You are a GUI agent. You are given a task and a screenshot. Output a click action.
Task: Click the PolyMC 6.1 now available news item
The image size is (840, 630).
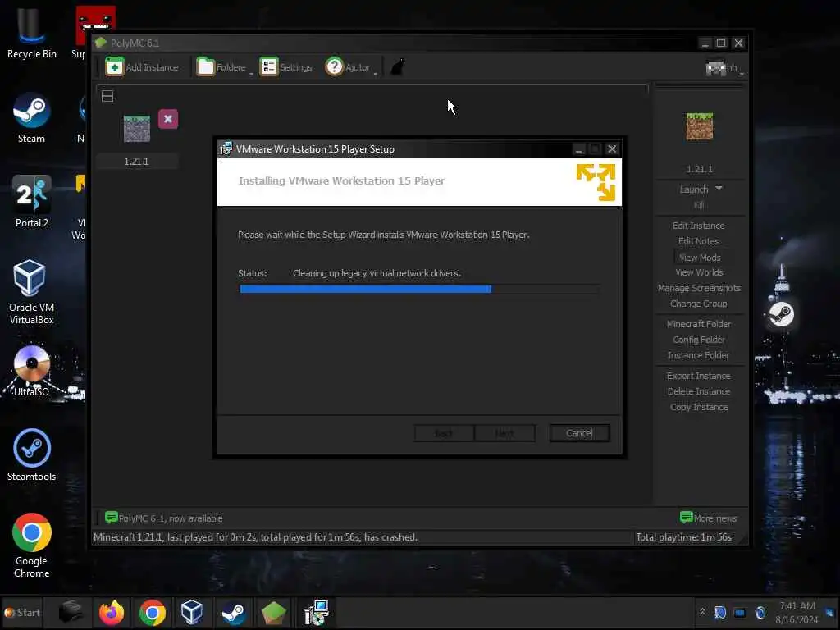pos(164,518)
